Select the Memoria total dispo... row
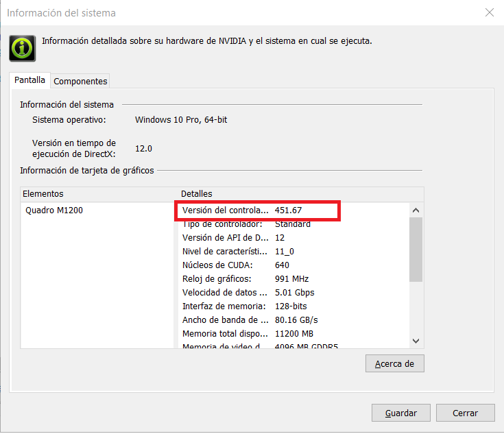 click(x=293, y=334)
